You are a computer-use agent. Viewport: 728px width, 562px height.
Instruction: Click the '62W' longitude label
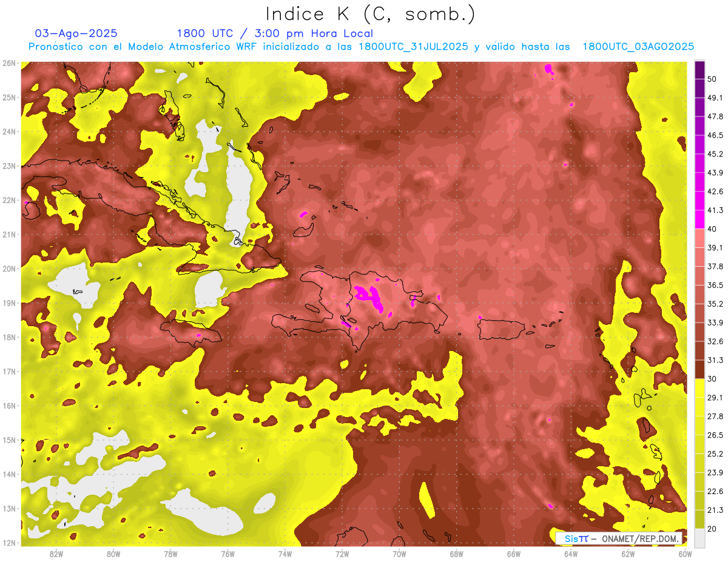(x=629, y=554)
